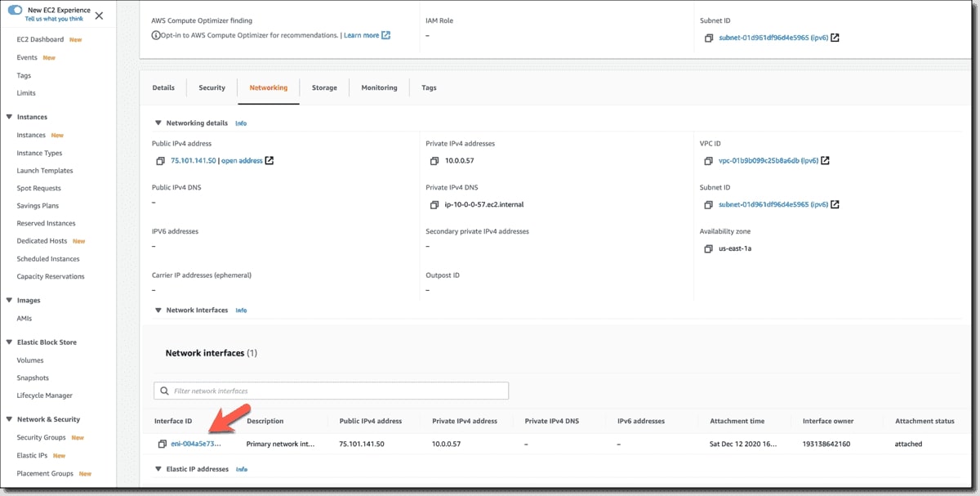Image resolution: width=980 pixels, height=496 pixels.
Task: Copy the VPC ID with the clipboard icon
Action: tap(707, 161)
